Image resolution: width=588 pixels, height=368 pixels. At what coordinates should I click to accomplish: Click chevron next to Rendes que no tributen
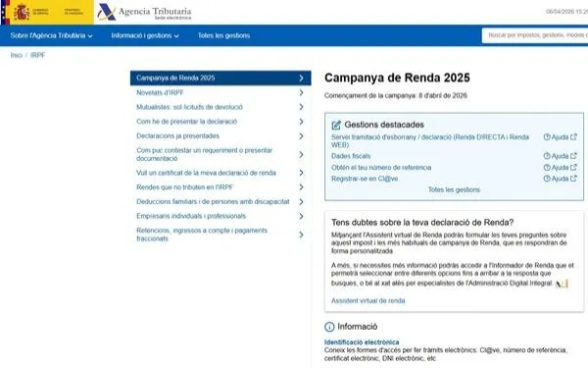[x=301, y=187]
